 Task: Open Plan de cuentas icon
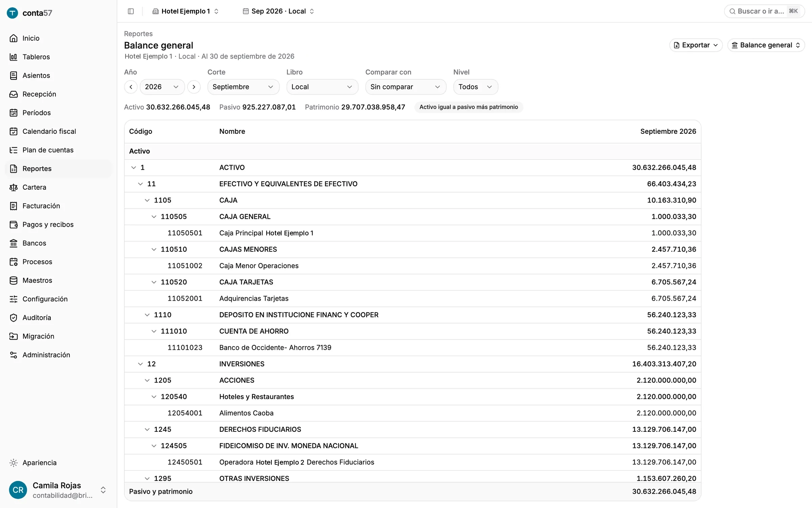coord(14,150)
